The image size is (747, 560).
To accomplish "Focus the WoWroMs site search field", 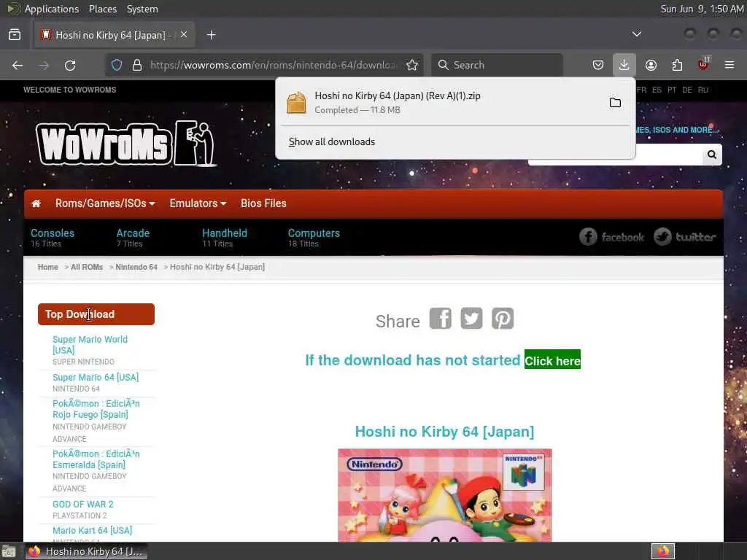I will 615,155.
